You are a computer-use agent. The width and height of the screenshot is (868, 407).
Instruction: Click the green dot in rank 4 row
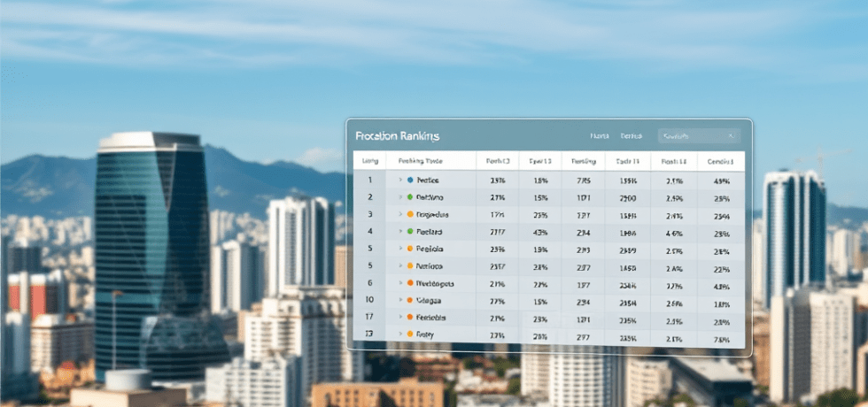pyautogui.click(x=410, y=232)
